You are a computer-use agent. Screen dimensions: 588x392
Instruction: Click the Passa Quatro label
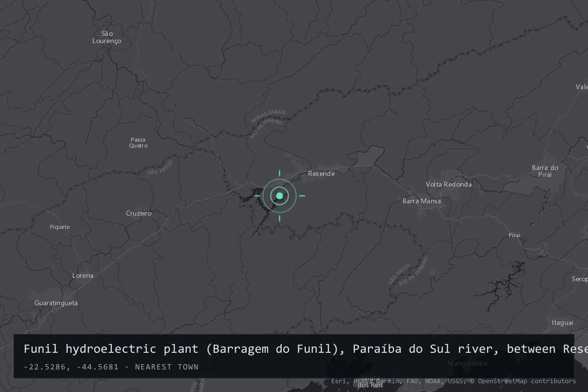(x=138, y=143)
